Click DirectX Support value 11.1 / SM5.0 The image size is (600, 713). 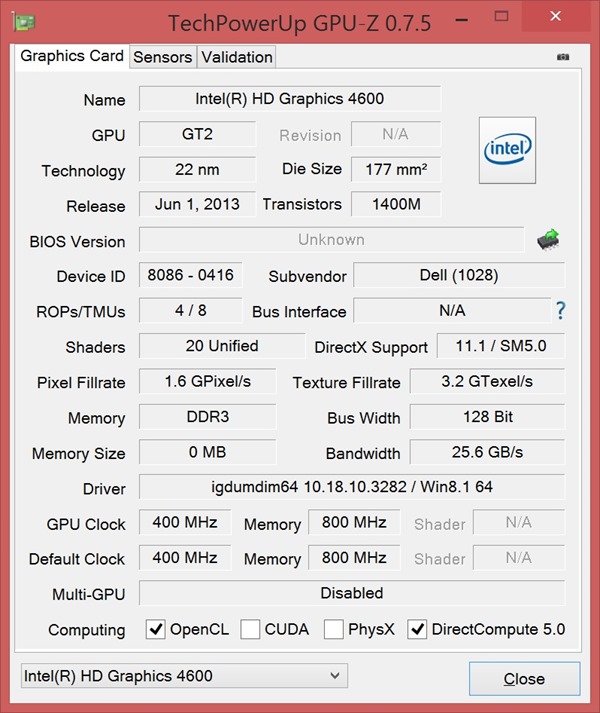(x=501, y=346)
